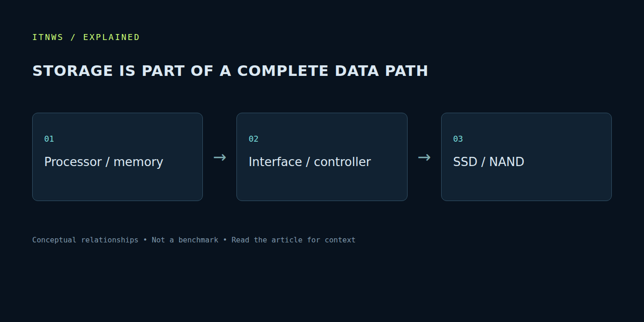Click the ITNWS / EXPLAINED label
This screenshot has height=322, width=644.
(86, 37)
